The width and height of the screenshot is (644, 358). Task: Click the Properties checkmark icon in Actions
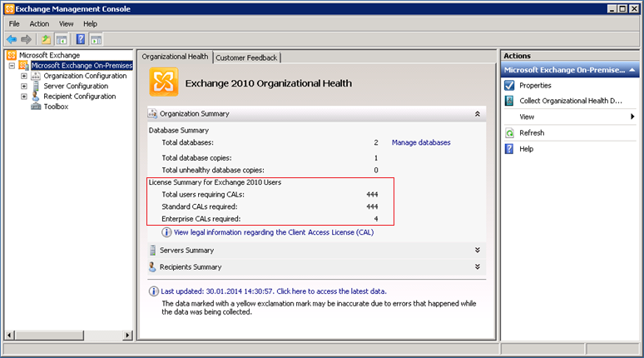pos(509,86)
